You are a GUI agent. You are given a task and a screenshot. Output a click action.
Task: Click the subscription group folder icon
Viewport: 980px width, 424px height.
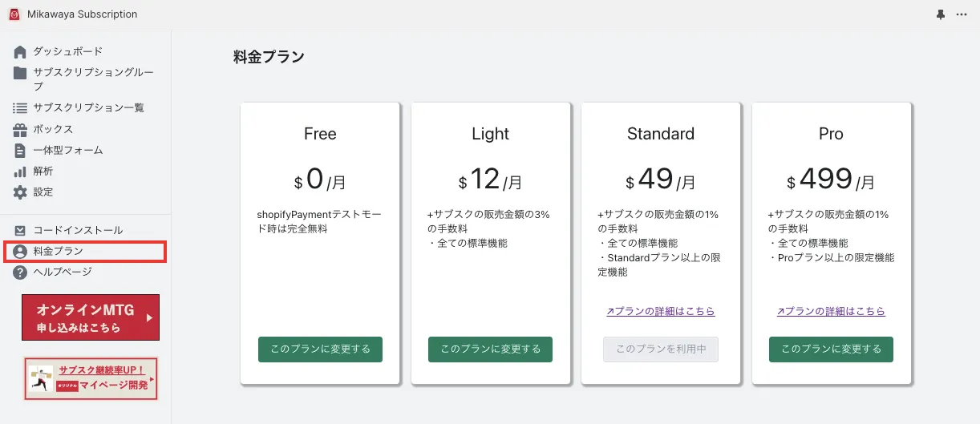[x=20, y=73]
